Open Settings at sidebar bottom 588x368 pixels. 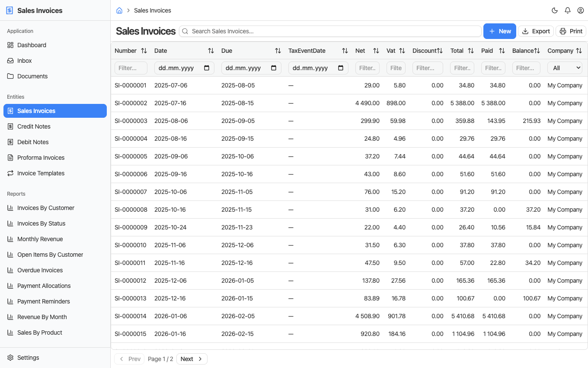click(x=55, y=358)
